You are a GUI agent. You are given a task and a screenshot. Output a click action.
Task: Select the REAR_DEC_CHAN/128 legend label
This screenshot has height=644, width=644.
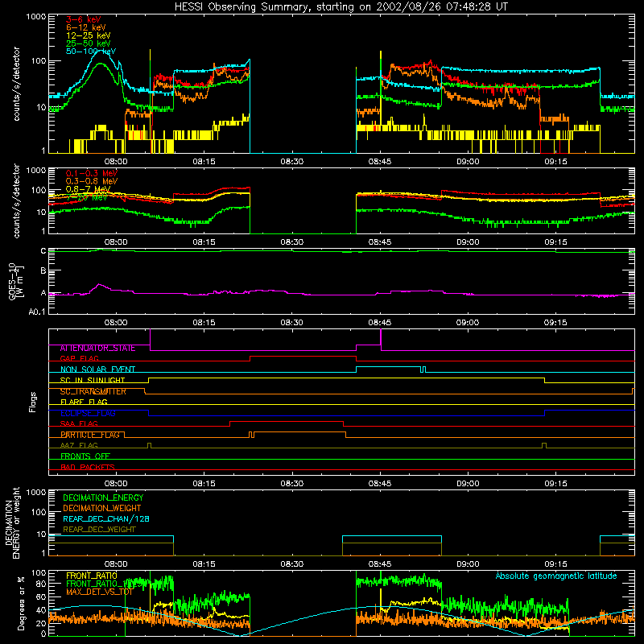[x=106, y=518]
